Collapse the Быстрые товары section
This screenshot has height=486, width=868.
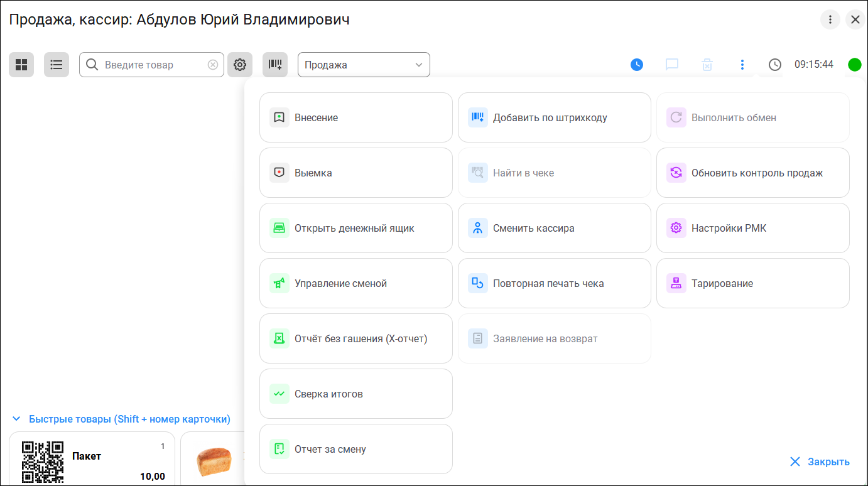click(16, 419)
